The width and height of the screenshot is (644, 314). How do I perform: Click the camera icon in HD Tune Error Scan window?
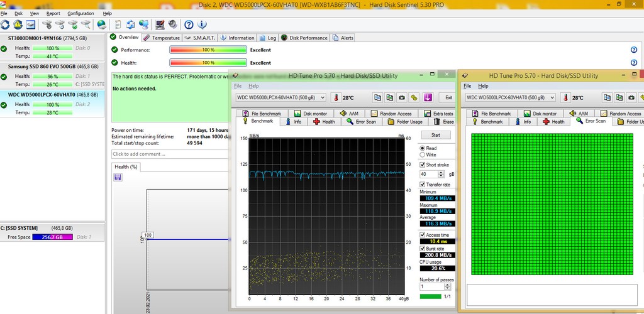pos(631,97)
